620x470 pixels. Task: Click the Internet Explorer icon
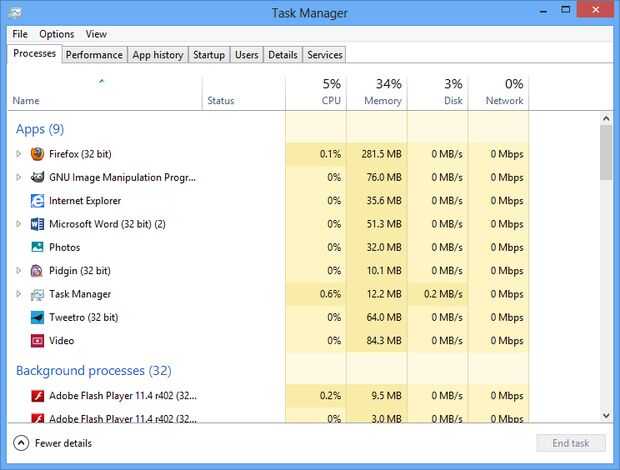(37, 200)
